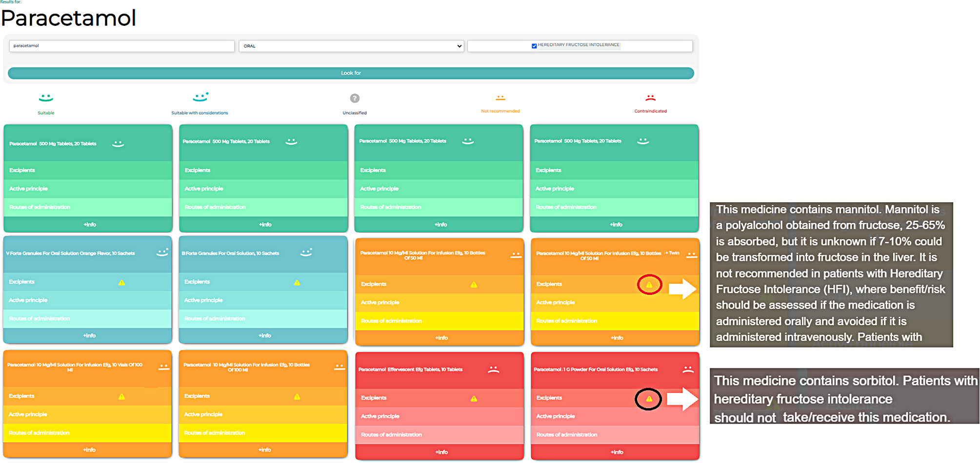Viewport: 980px width, 463px height.
Task: Click the black-circled warning icon on red card
Action: tap(649, 399)
